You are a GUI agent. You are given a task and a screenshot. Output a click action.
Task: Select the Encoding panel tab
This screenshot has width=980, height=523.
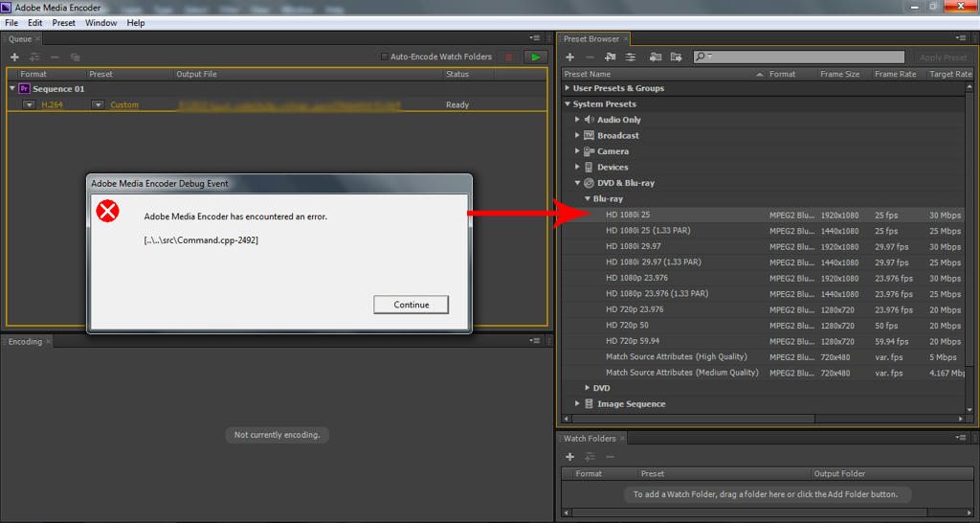point(25,342)
